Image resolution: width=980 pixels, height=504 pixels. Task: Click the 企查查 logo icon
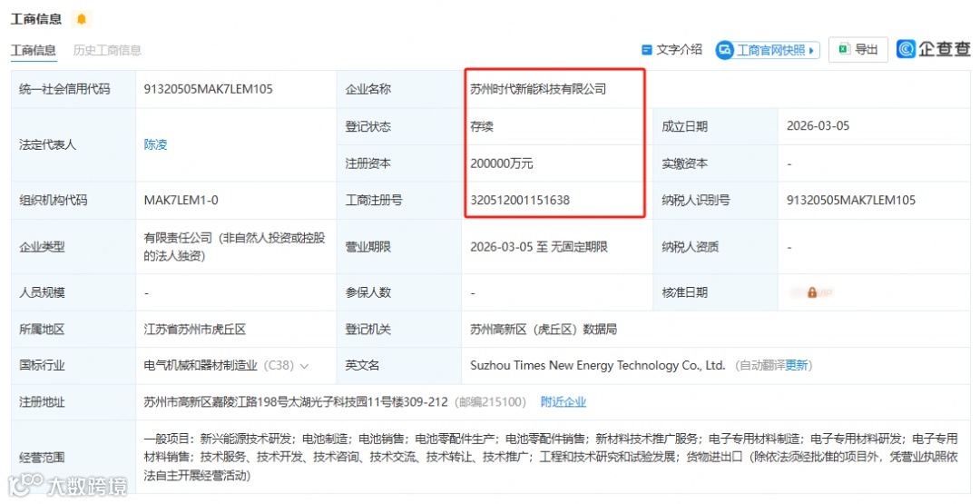pos(906,49)
